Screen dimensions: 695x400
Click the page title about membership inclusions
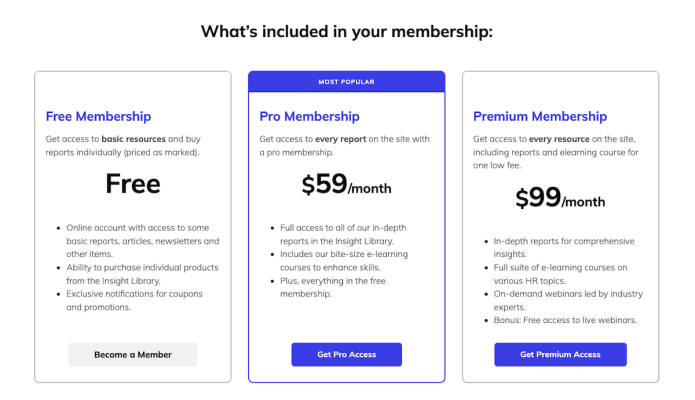pyautogui.click(x=347, y=31)
